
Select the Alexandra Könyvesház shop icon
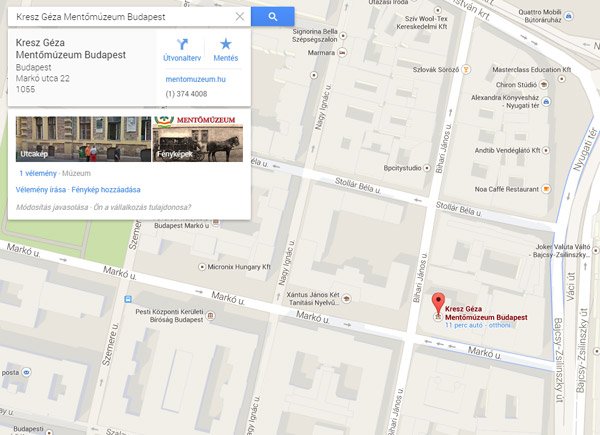click(x=546, y=101)
